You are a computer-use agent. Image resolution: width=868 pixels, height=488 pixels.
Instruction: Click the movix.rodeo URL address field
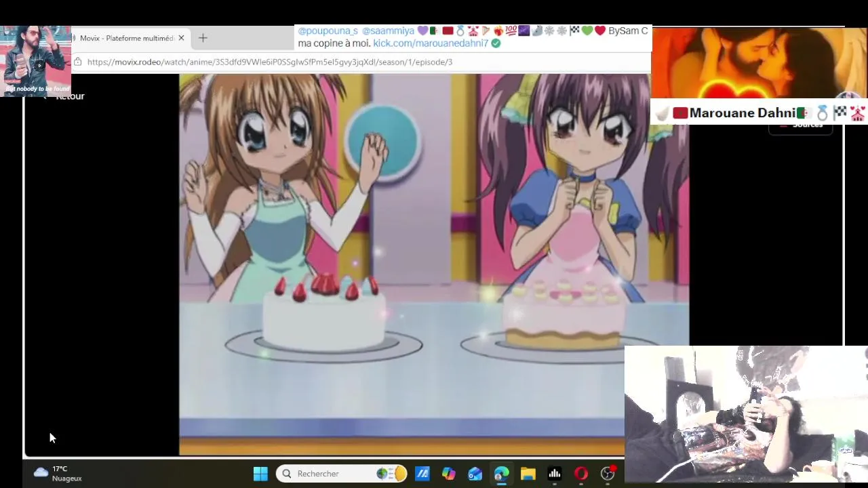tap(270, 62)
